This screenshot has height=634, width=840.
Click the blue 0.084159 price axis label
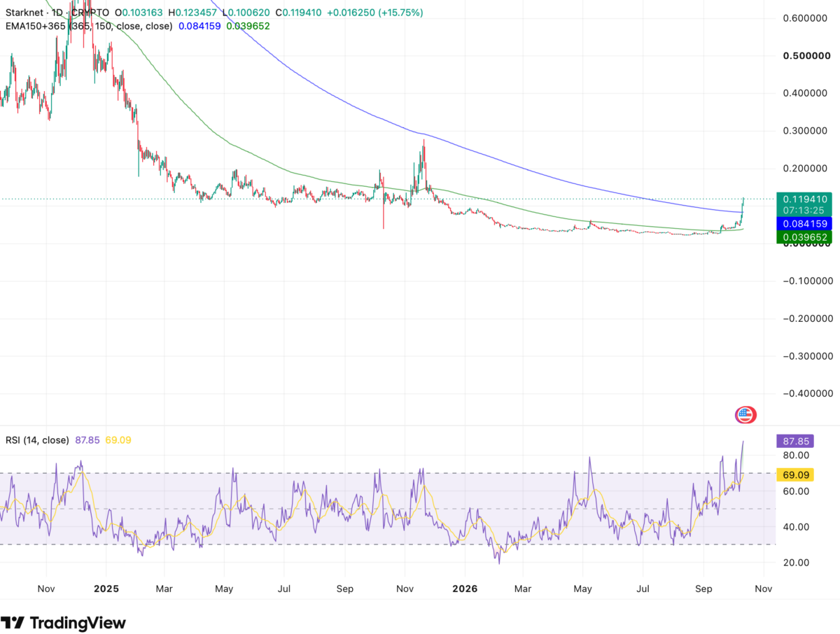point(804,224)
